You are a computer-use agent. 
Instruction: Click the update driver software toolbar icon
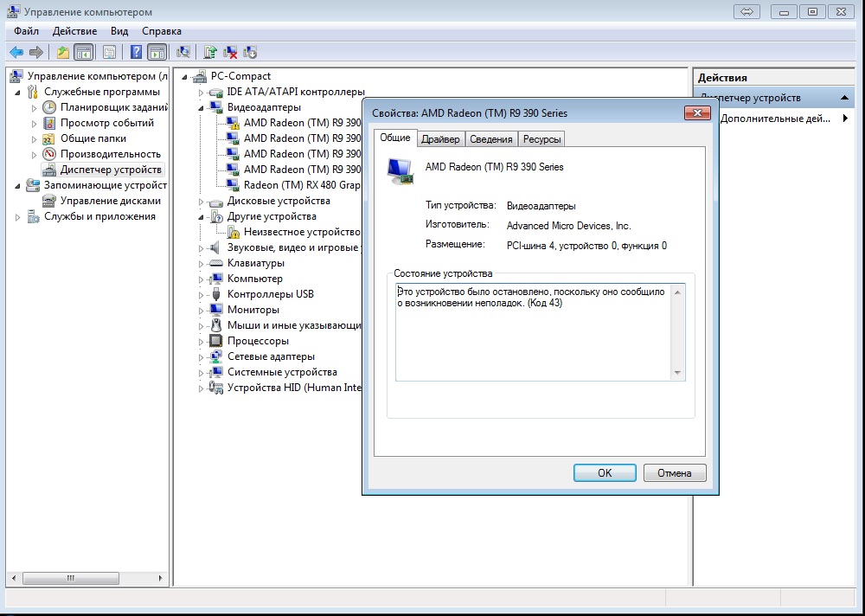(x=209, y=53)
